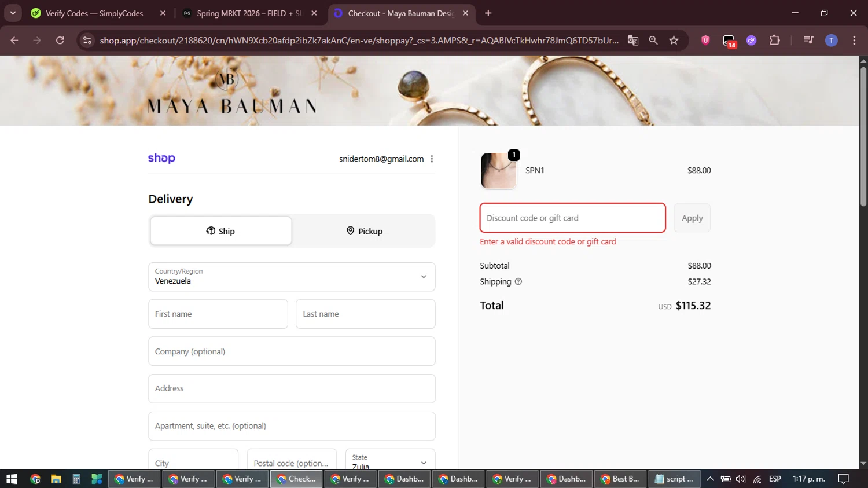Open Calculator from the taskbar
The width and height of the screenshot is (868, 488).
tap(76, 479)
